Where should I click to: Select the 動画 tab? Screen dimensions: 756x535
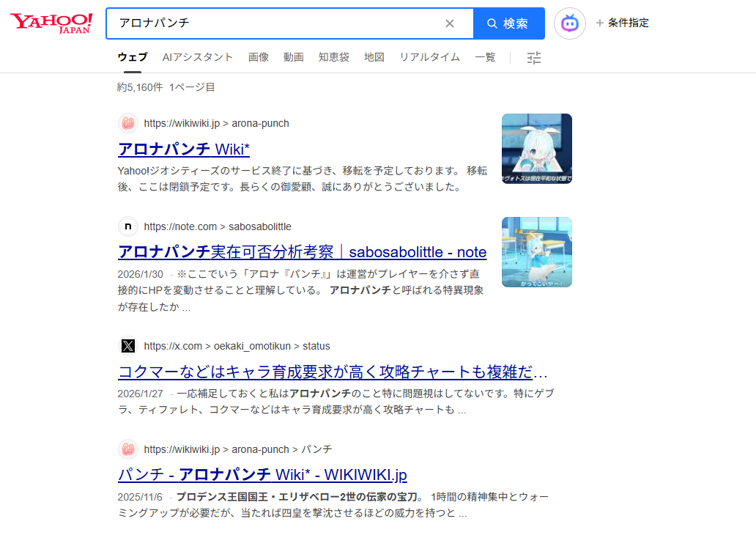point(294,57)
